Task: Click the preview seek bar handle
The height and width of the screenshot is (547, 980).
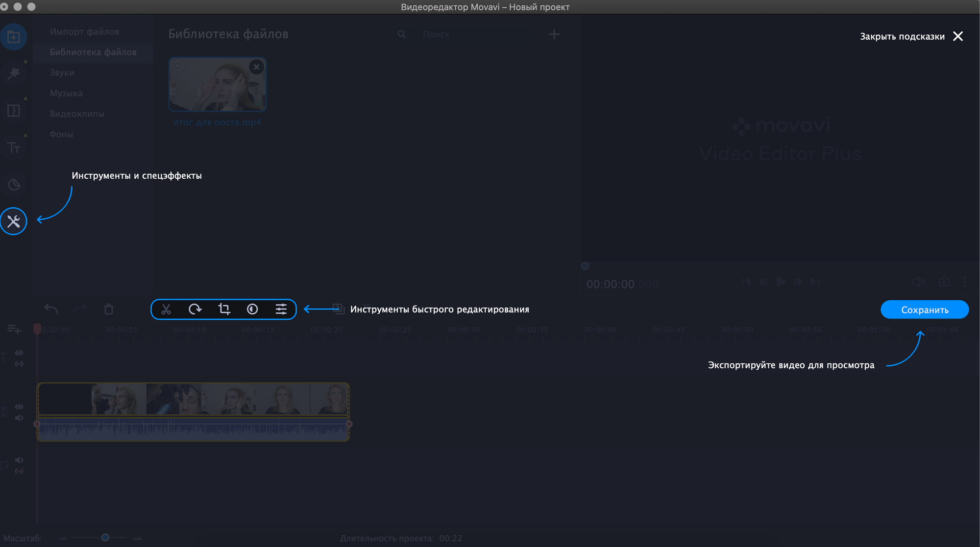Action: pyautogui.click(x=585, y=266)
